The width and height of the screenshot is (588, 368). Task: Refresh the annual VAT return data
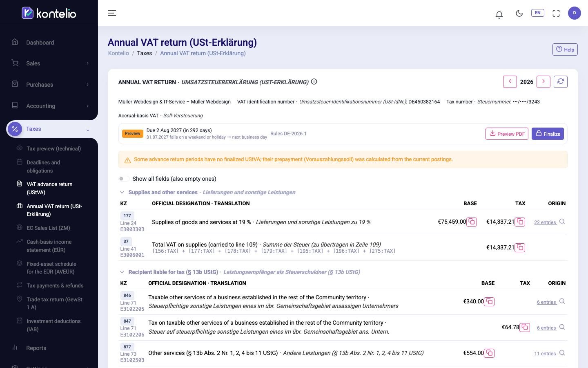coord(561,82)
